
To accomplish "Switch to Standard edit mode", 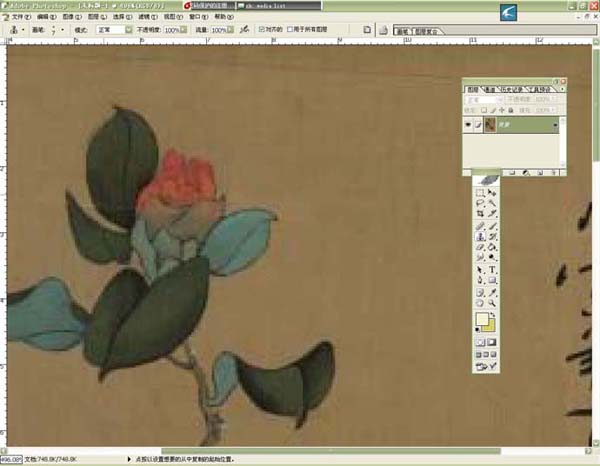I will [480, 342].
